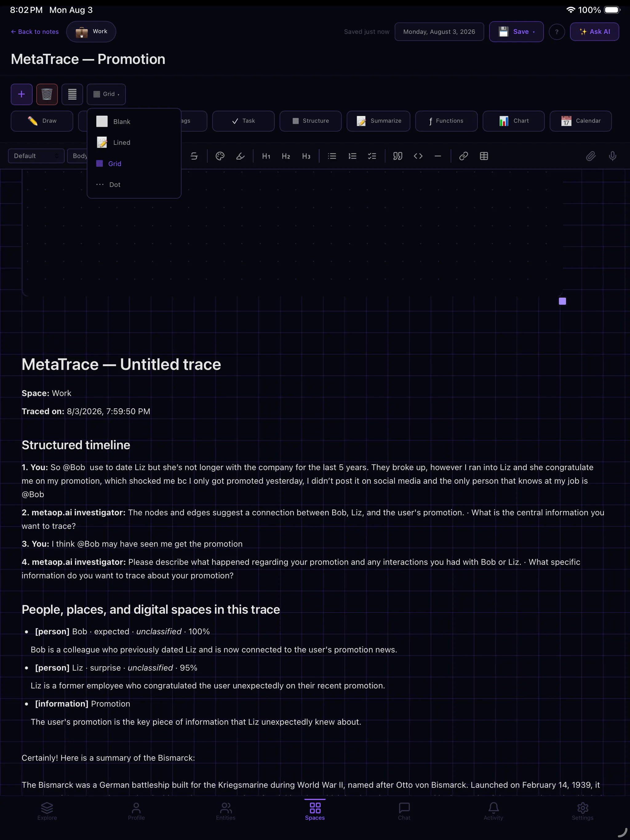This screenshot has height=840, width=630.
Task: Choose Grid background from menu
Action: pyautogui.click(x=134, y=164)
